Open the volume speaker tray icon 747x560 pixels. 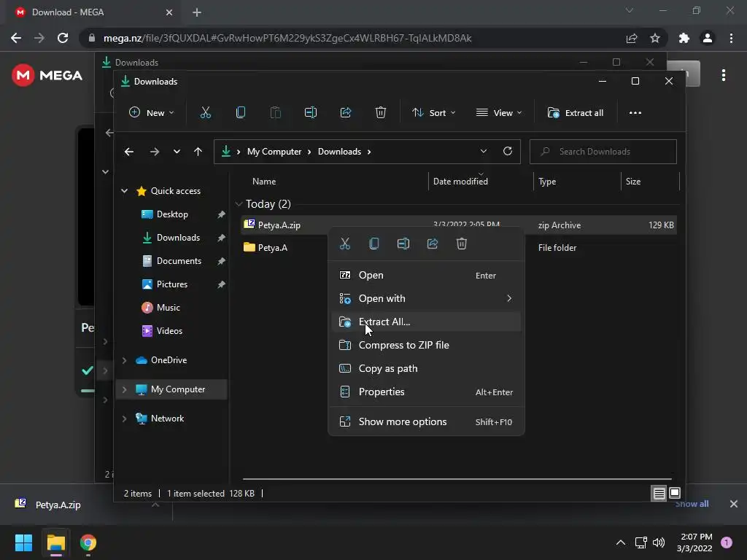[x=659, y=542]
